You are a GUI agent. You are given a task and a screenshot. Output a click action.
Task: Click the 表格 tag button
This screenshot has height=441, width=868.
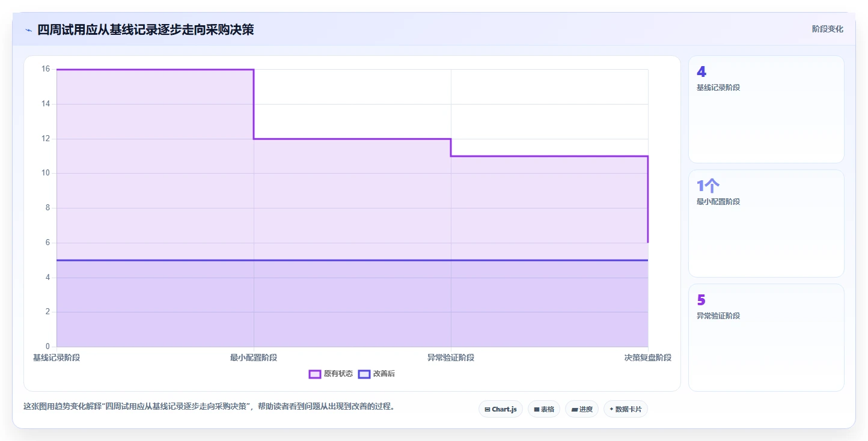point(544,409)
